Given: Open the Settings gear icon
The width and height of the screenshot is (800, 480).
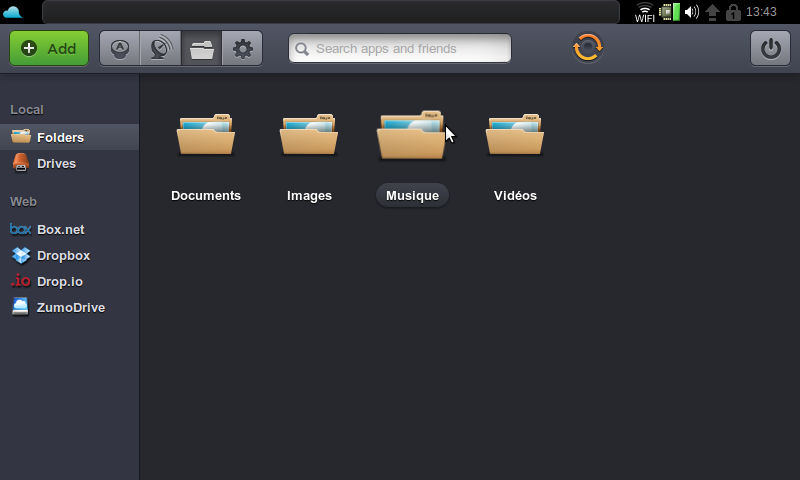Looking at the screenshot, I should coord(242,48).
